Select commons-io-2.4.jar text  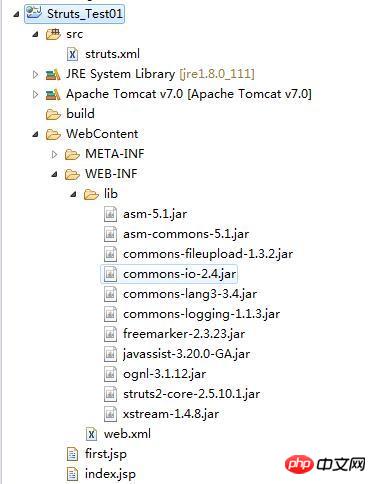click(180, 274)
